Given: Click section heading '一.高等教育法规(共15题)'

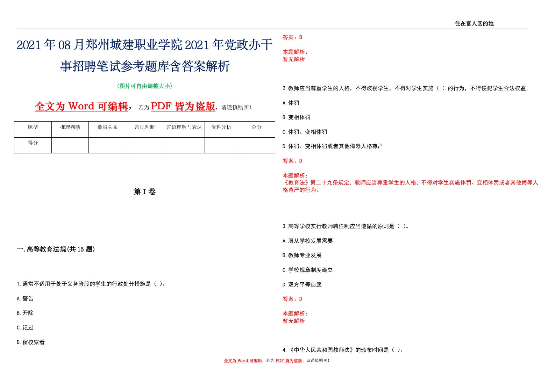Looking at the screenshot, I should point(56,249).
